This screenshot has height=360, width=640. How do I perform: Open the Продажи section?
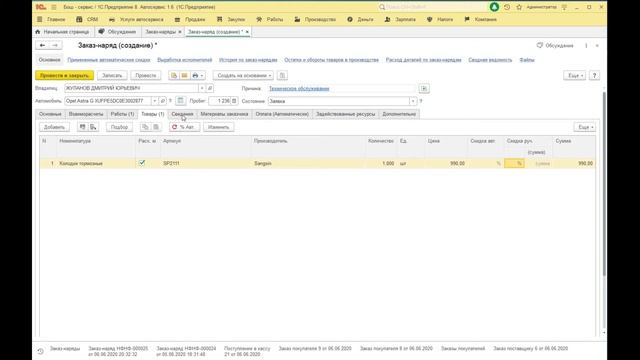[190, 19]
